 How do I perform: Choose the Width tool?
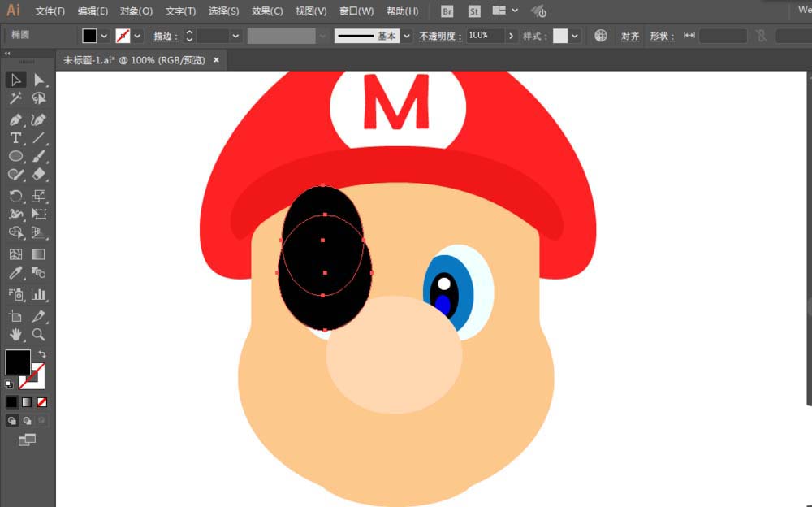(15, 214)
